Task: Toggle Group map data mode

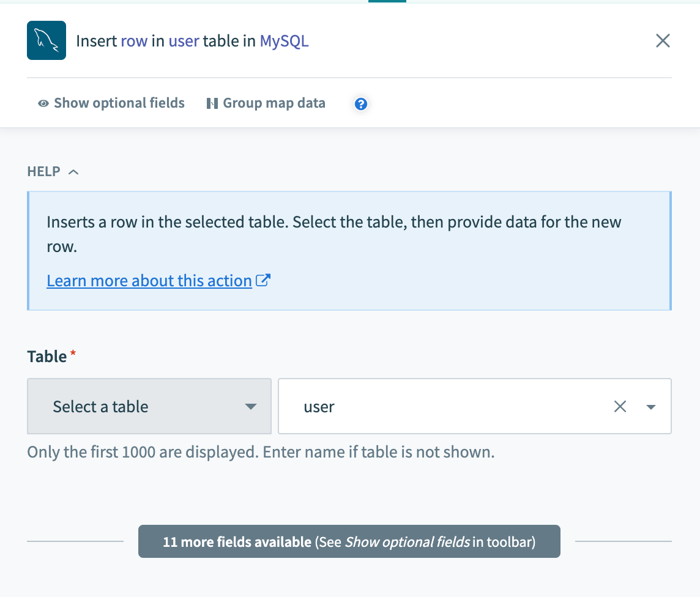Action: (x=274, y=103)
